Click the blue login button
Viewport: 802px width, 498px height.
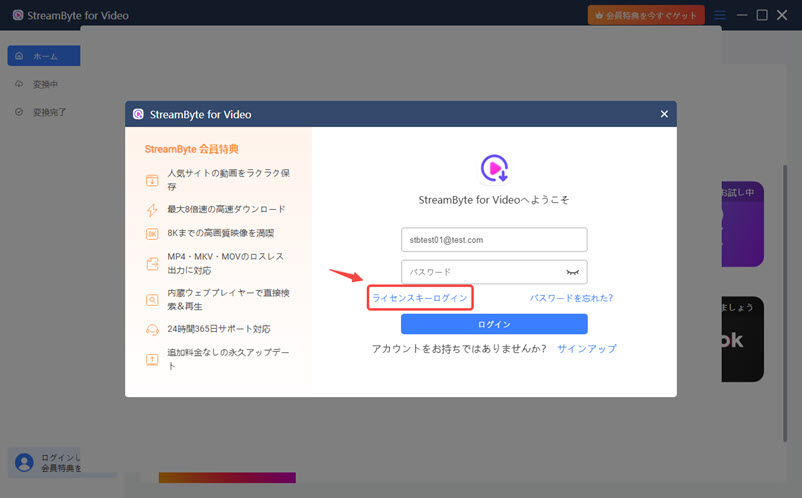coord(494,324)
